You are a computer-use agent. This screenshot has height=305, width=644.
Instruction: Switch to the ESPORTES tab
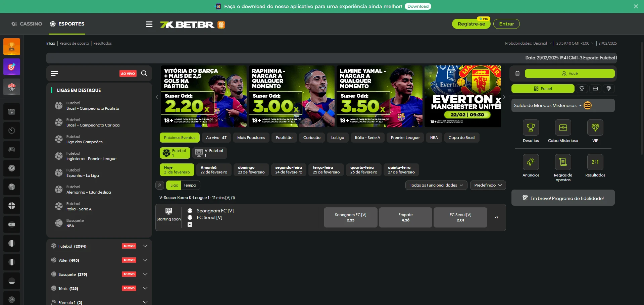(x=67, y=24)
